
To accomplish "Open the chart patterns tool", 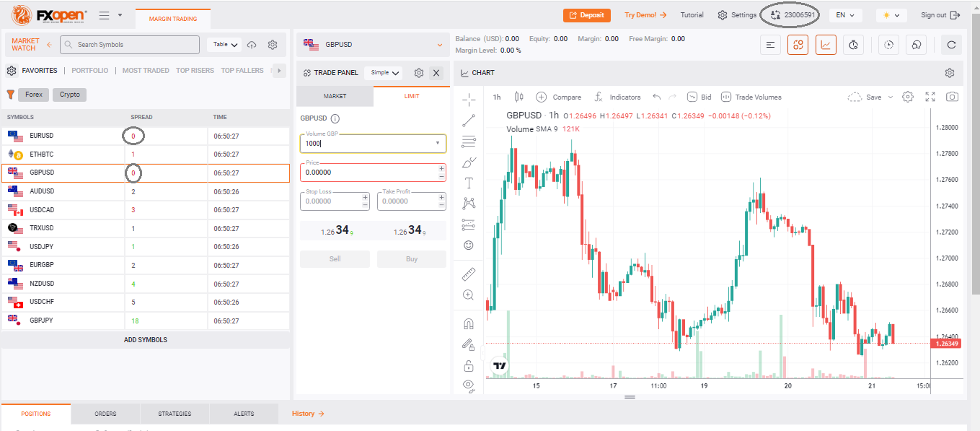I will coord(469,204).
